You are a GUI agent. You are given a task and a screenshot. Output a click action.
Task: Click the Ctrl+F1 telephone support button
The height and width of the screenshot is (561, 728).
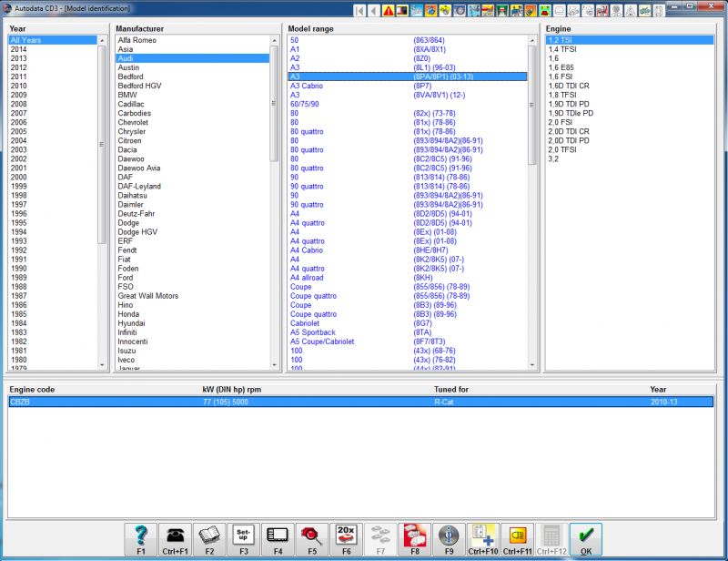(175, 539)
